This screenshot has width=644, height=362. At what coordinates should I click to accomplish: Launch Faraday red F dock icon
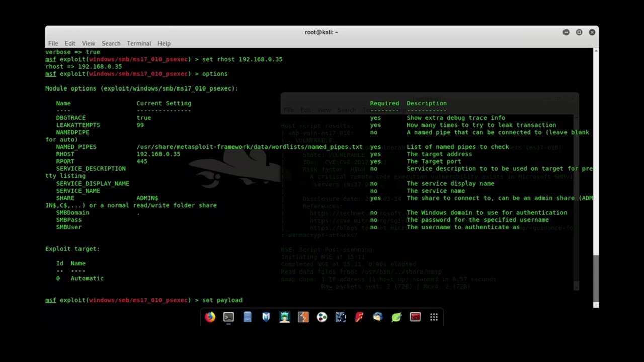tap(359, 317)
